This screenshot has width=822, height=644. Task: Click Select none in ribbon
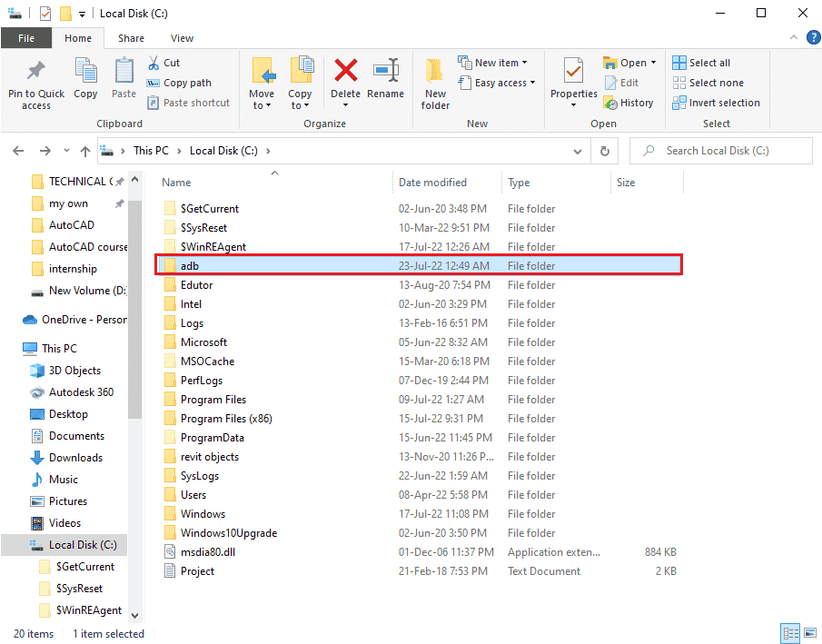(x=708, y=83)
